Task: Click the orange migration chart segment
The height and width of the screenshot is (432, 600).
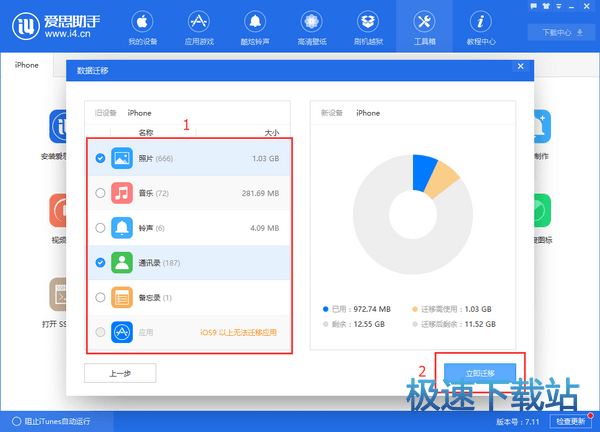Action: [x=441, y=179]
